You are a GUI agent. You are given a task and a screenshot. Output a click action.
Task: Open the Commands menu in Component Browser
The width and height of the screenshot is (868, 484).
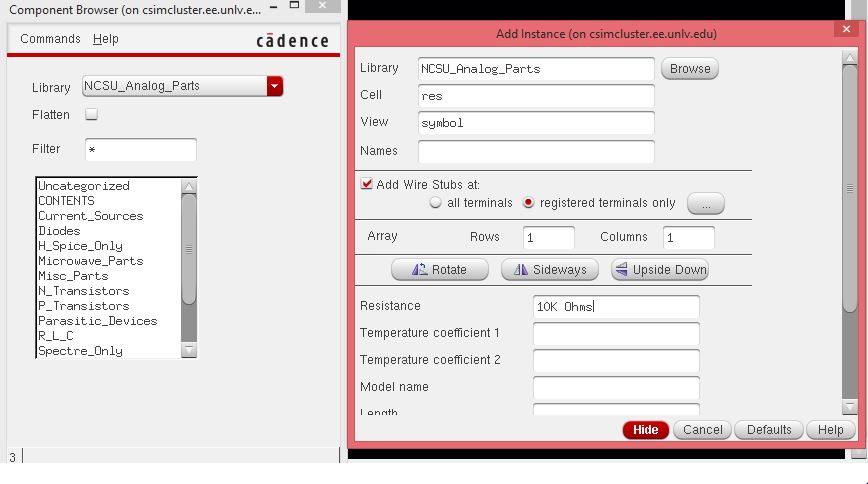pyautogui.click(x=50, y=39)
